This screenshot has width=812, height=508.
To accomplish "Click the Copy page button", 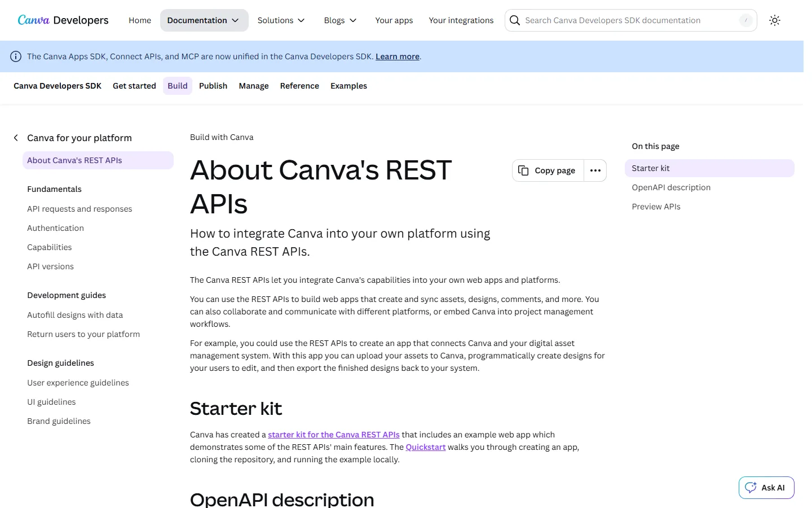I will tap(548, 170).
